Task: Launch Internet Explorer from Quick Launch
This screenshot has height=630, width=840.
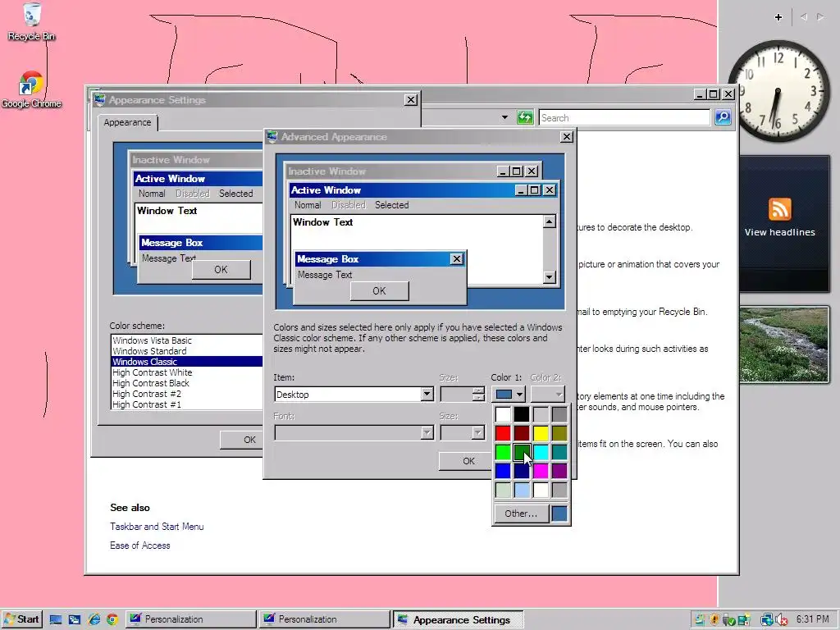Action: point(94,619)
